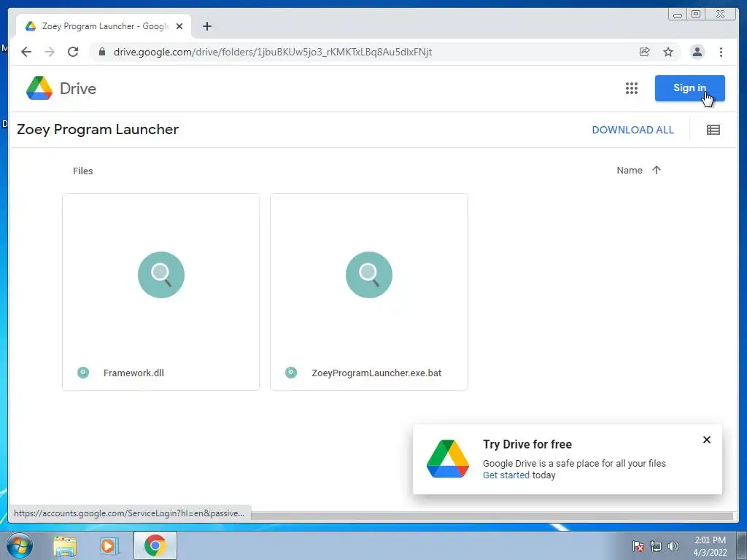Open the Framework.dll file preview thumbnail

point(161,275)
